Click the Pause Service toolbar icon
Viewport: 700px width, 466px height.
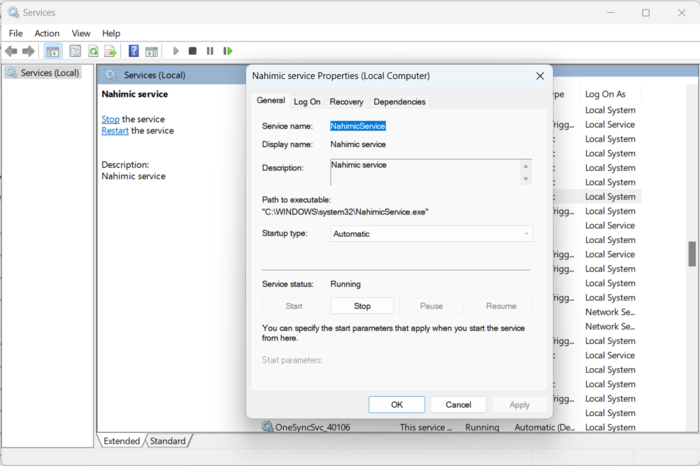210,51
